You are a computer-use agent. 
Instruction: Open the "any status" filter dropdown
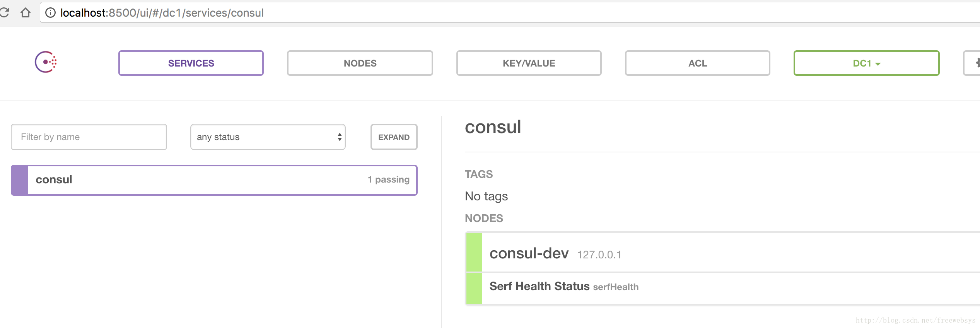pyautogui.click(x=268, y=137)
